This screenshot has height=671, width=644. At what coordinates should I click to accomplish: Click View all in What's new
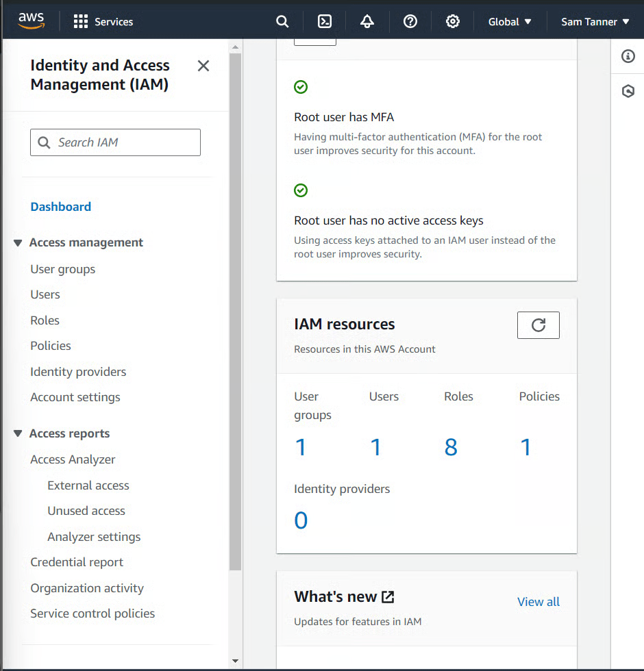538,602
